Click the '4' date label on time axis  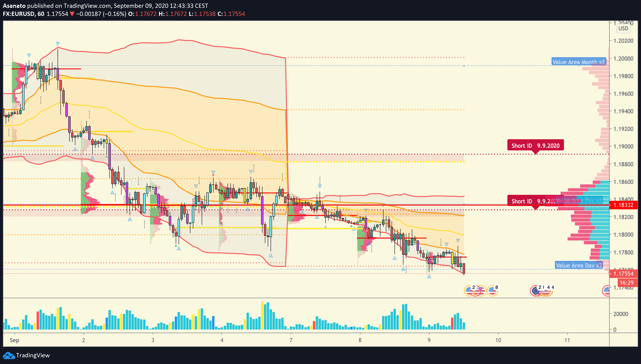pos(222,340)
